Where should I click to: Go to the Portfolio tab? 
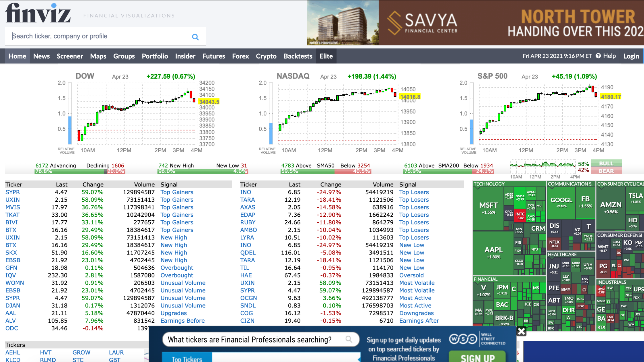155,56
